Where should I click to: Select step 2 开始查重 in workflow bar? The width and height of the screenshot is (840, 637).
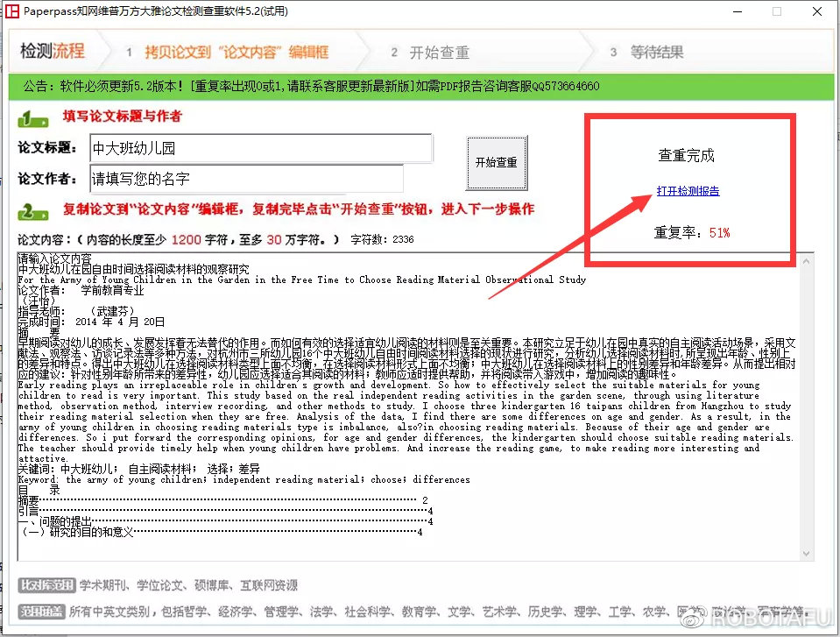430,53
